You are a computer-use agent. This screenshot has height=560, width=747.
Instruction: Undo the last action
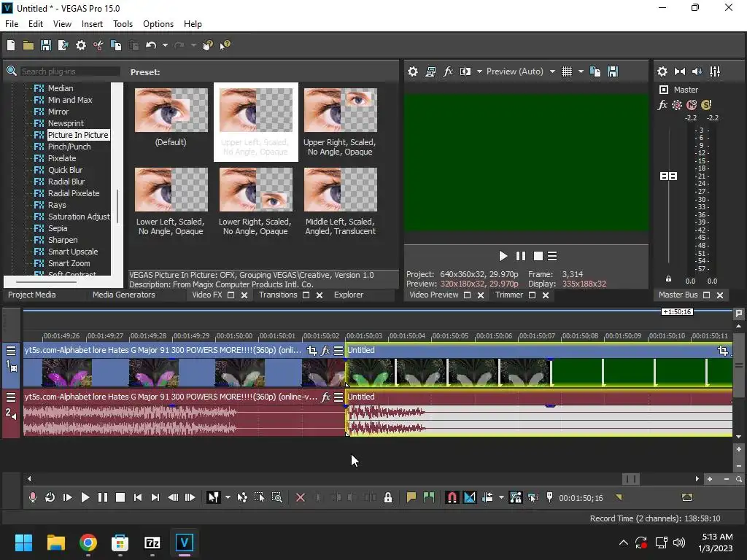tap(151, 45)
